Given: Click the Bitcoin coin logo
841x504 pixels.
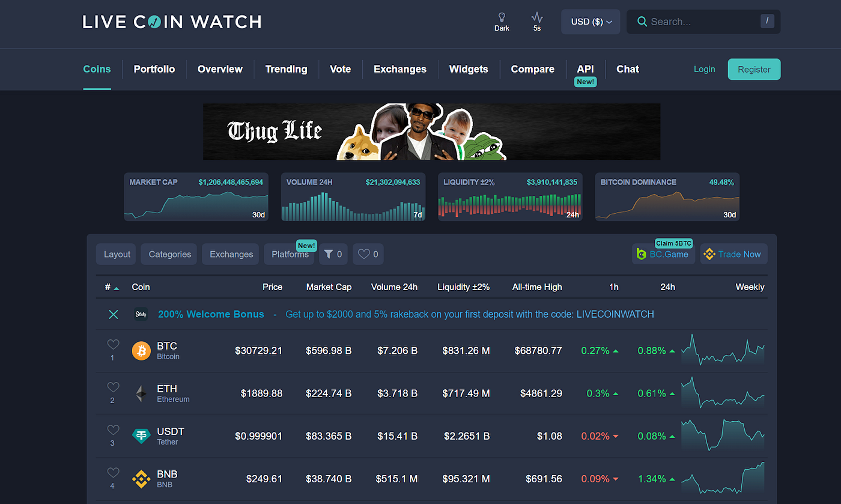Looking at the screenshot, I should point(141,350).
